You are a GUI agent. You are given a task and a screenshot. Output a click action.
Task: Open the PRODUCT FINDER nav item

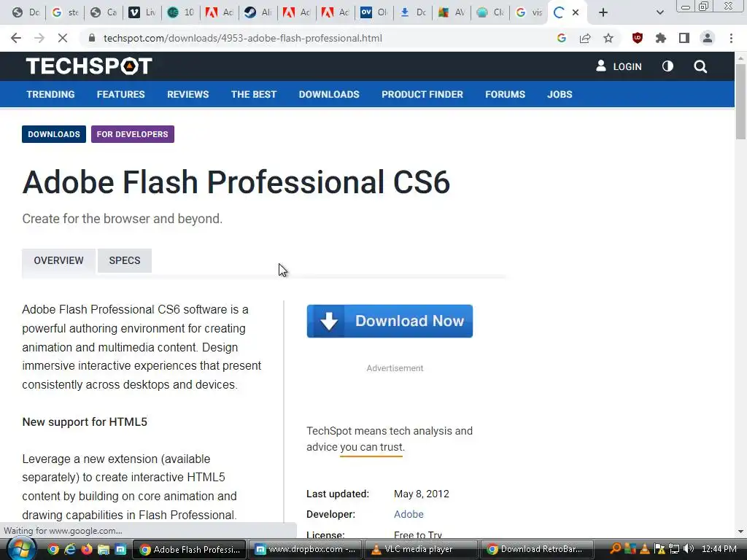[422, 94]
